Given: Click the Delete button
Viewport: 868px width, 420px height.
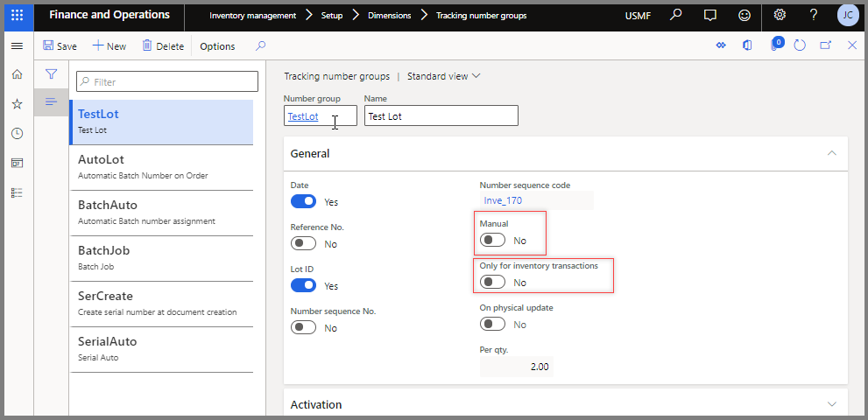Looking at the screenshot, I should (163, 46).
